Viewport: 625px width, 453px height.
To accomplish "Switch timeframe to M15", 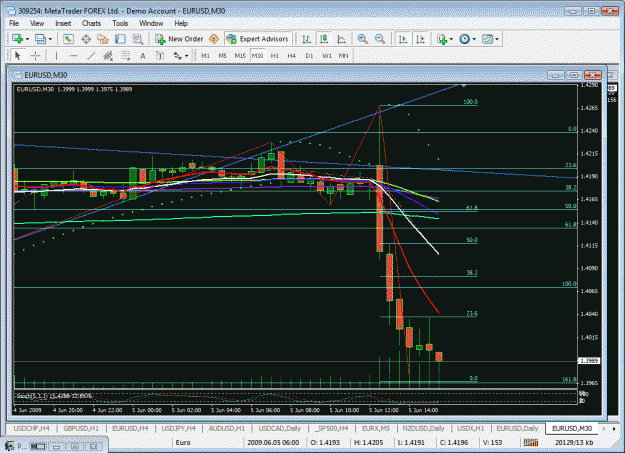I will pos(240,55).
